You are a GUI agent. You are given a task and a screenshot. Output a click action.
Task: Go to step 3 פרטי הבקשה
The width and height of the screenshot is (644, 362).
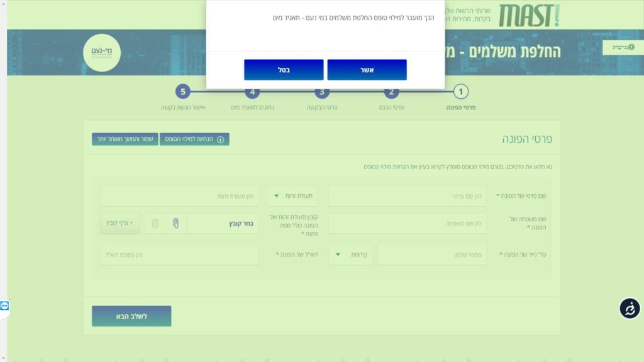[x=322, y=92]
